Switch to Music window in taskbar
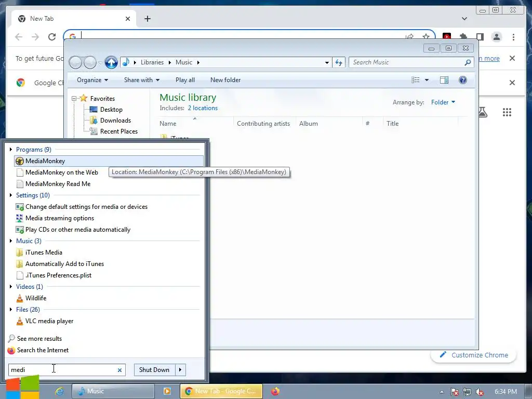 [113, 391]
